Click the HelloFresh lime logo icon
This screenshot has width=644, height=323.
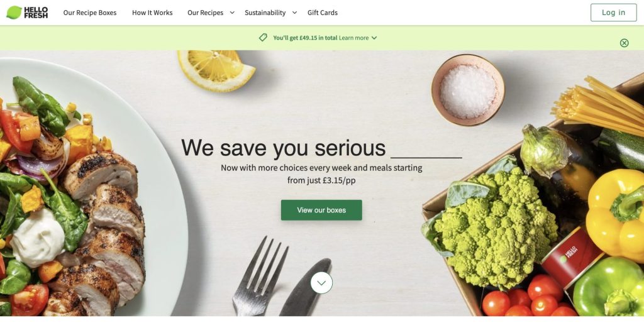point(14,13)
